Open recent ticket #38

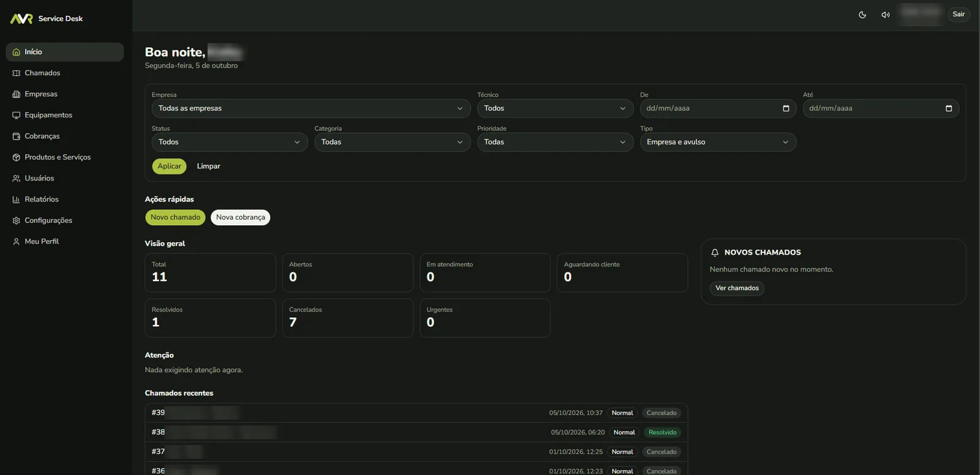[417, 433]
